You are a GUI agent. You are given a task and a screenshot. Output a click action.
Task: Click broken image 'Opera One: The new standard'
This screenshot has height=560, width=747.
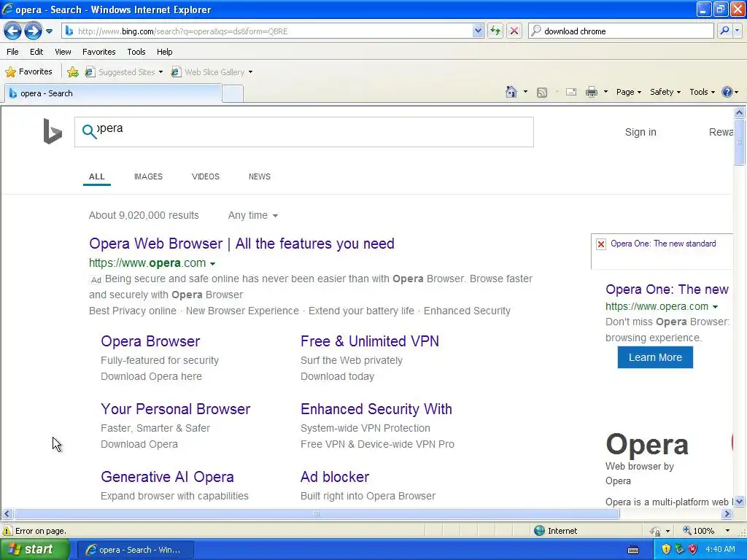(662, 252)
